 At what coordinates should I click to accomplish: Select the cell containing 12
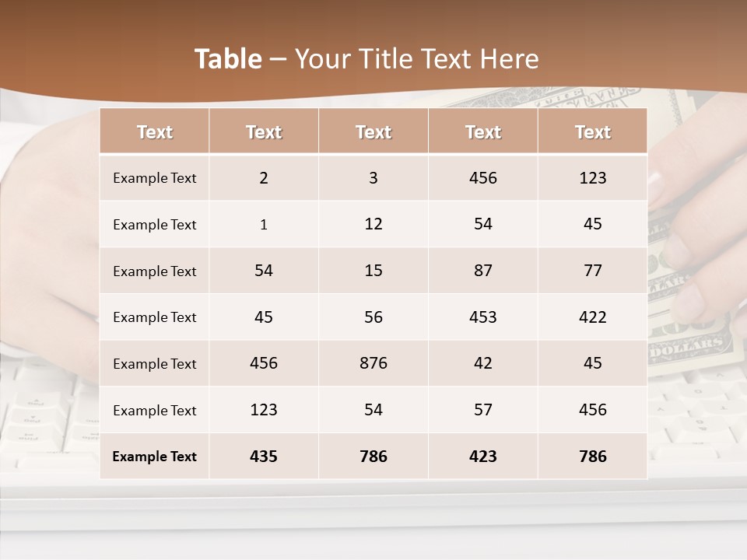373,224
